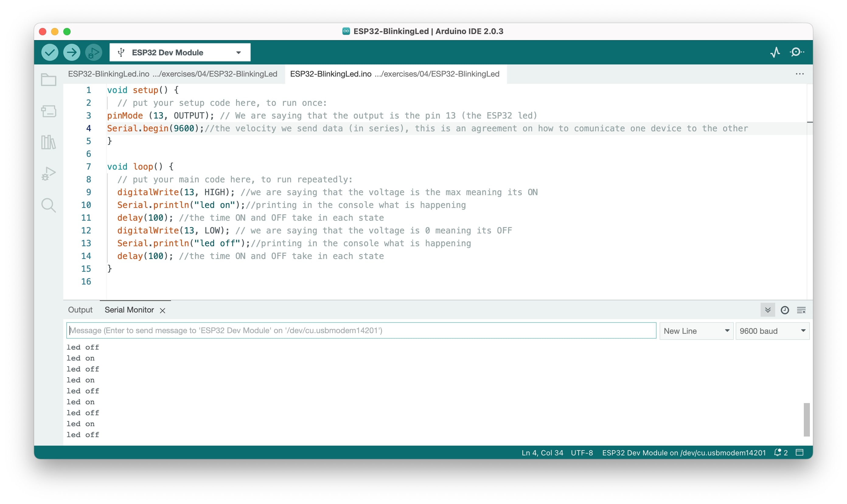This screenshot has height=504, width=847.
Task: Open the ESP32 Dev Module board selector
Action: (180, 52)
